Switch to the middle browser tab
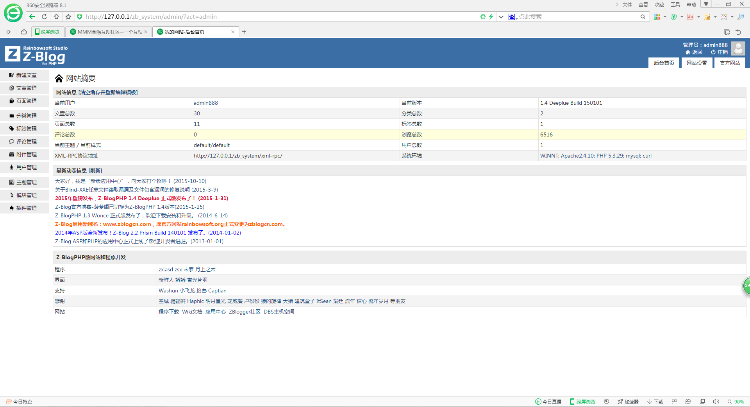Screen dimensions: 750x407 coord(109,32)
